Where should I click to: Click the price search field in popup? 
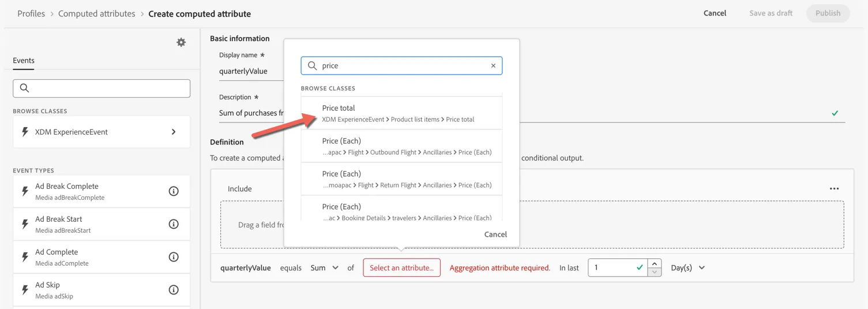tap(401, 66)
